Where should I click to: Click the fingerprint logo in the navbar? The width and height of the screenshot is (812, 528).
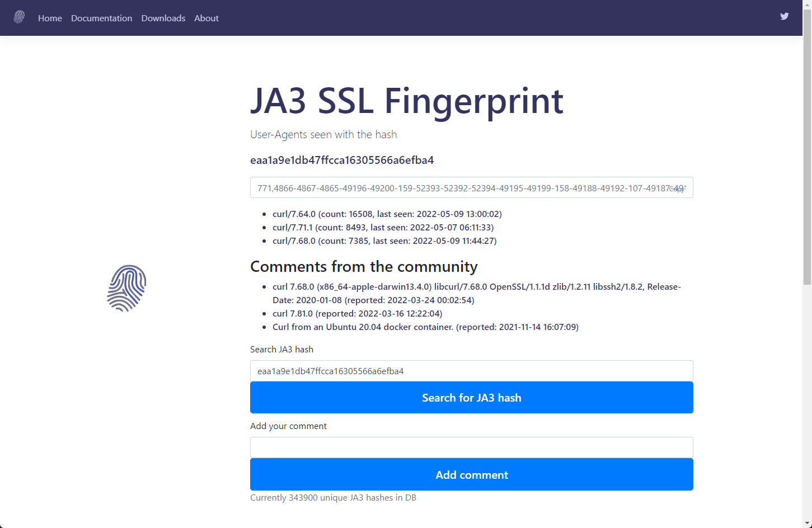tap(19, 17)
